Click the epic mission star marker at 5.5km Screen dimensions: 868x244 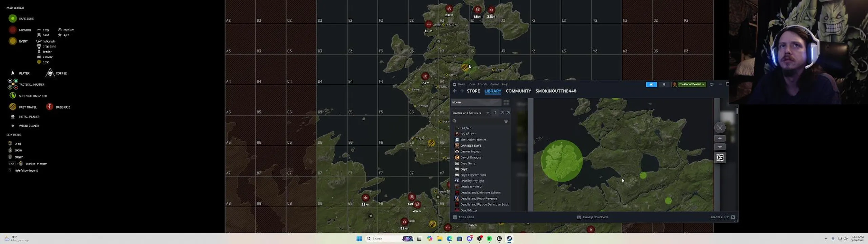pos(365,198)
